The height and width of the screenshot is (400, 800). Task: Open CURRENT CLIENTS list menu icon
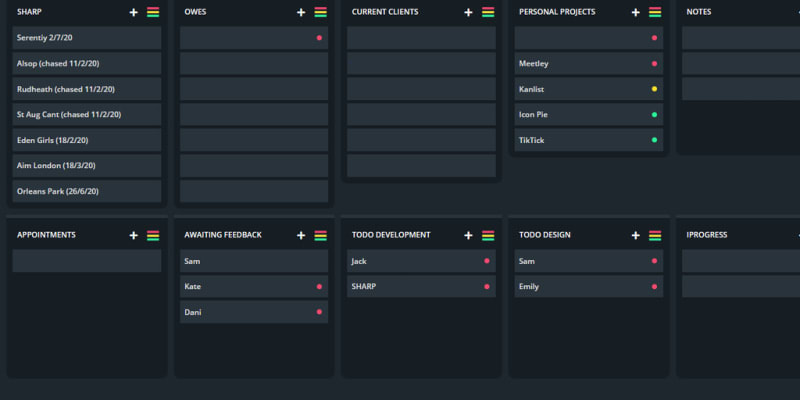click(x=488, y=12)
